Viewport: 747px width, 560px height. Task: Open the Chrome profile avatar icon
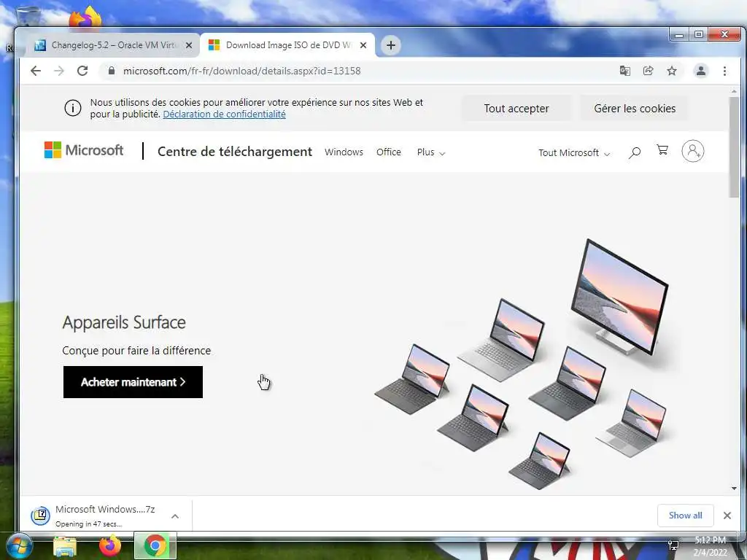(701, 71)
